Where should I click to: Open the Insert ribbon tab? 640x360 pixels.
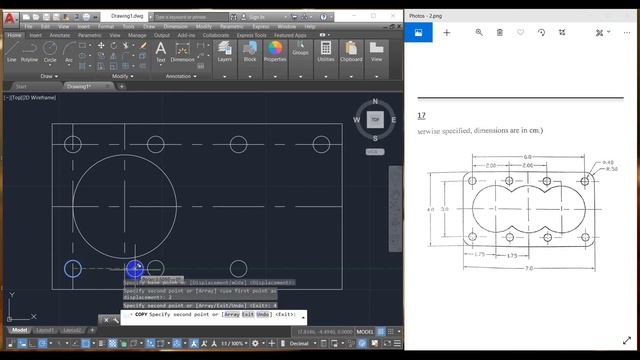coord(36,35)
